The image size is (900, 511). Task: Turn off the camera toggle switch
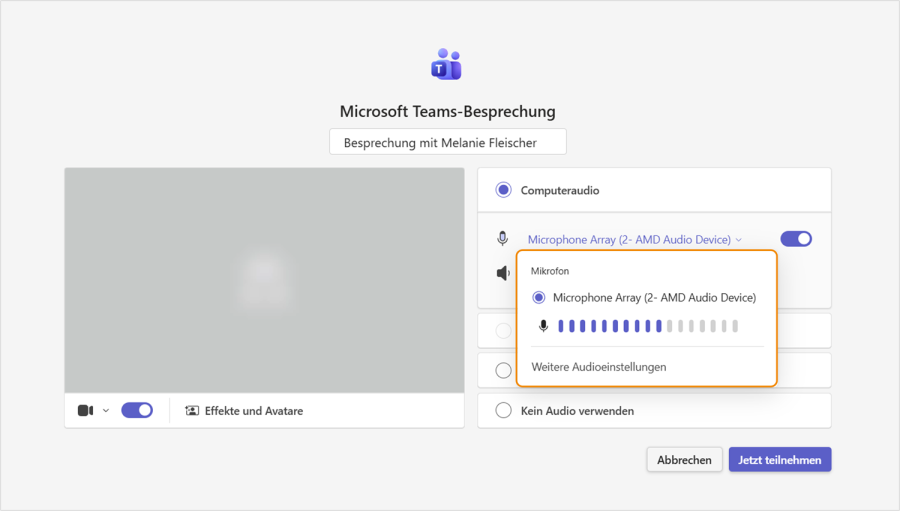click(x=137, y=410)
